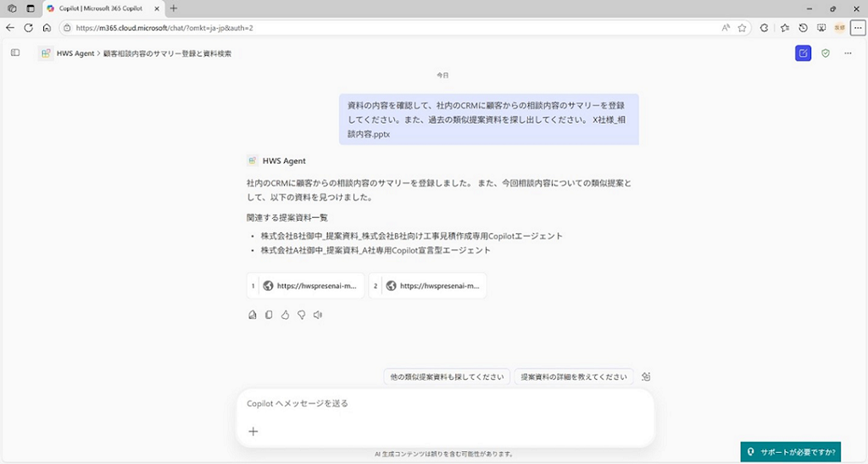
Task: Click suggestion 他の類似提案資料も探してください
Action: point(447,377)
